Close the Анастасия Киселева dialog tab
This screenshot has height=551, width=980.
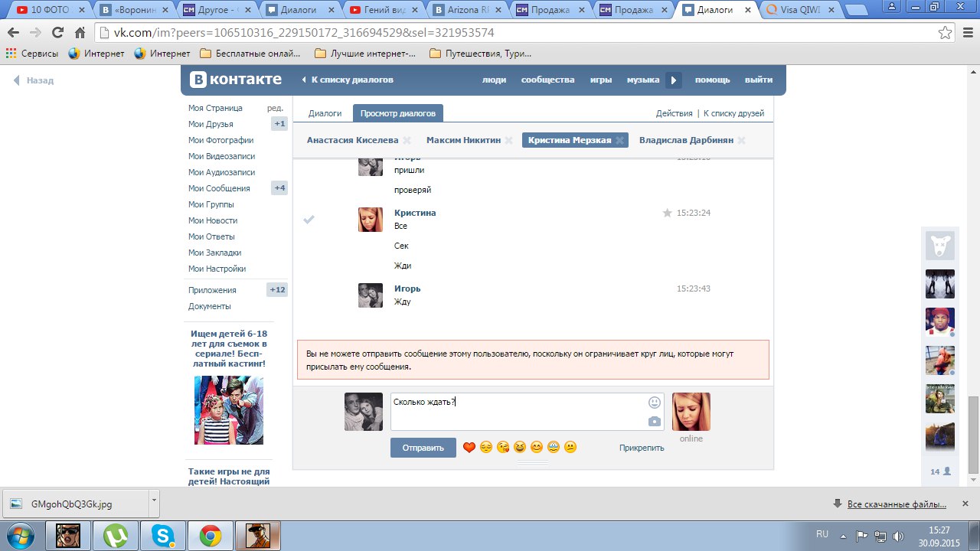[407, 140]
